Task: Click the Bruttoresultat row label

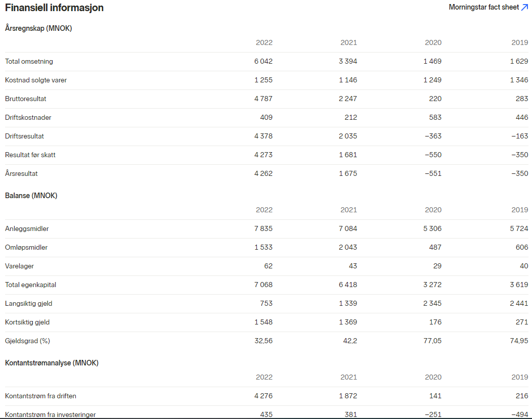Action: point(25,99)
